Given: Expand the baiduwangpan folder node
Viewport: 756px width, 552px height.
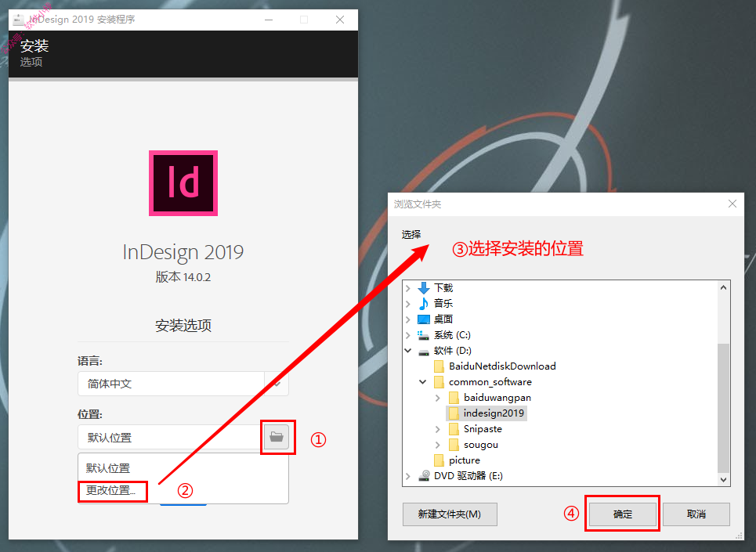Looking at the screenshot, I should pos(438,398).
